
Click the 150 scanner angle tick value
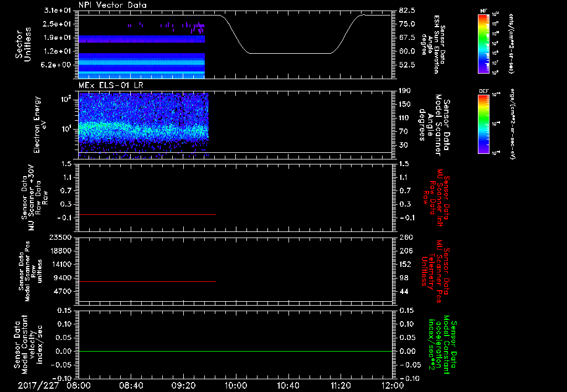pyautogui.click(x=405, y=104)
